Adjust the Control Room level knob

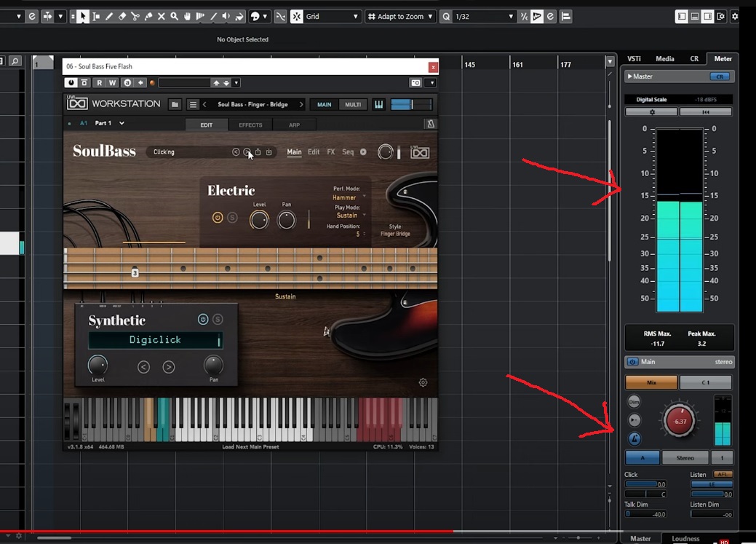coord(680,421)
